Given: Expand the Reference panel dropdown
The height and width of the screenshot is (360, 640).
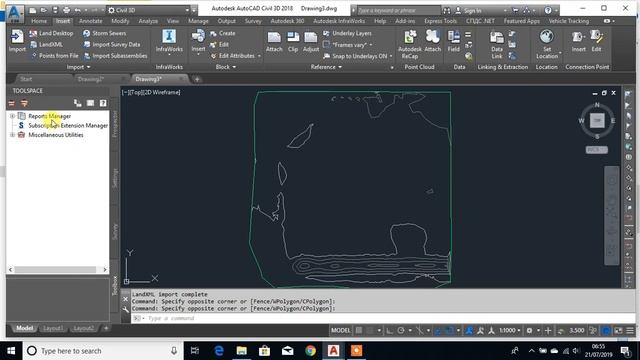Looking at the screenshot, I should click(326, 67).
